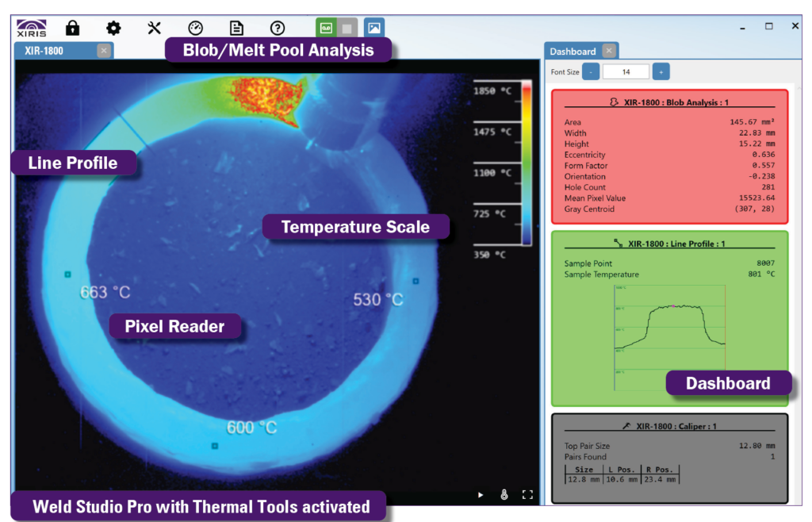Increase font size with the plus button
This screenshot has height=522, width=812.
point(661,72)
